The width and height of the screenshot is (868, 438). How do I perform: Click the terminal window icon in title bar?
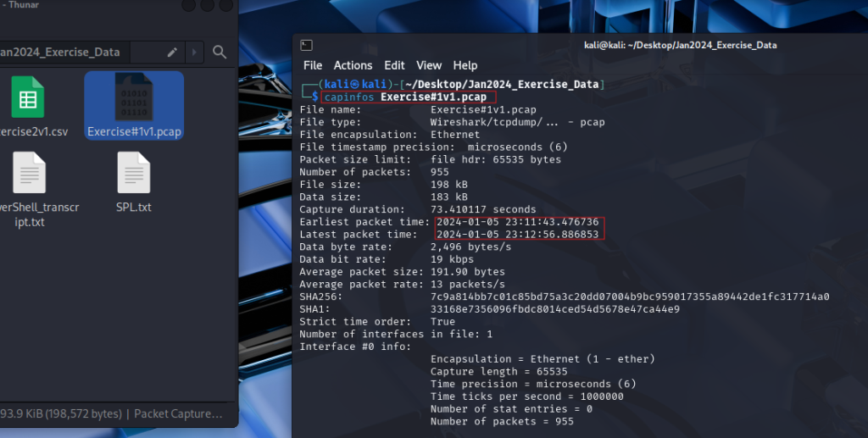307,46
